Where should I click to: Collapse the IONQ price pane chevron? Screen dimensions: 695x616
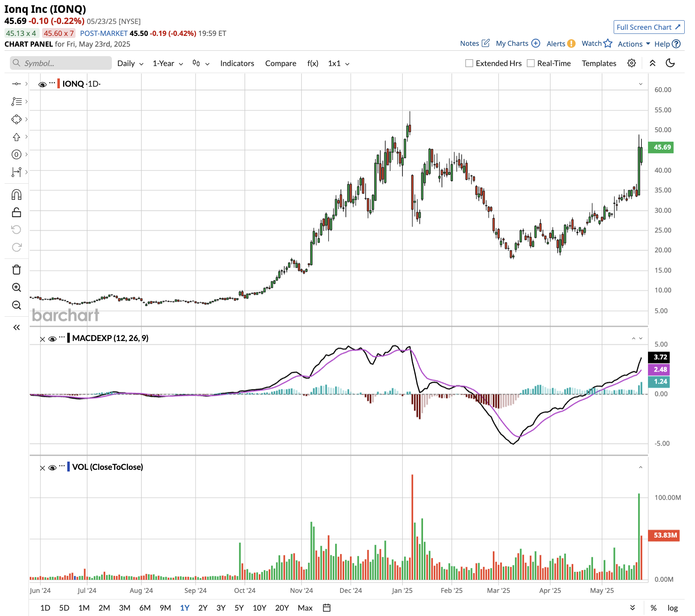(x=641, y=84)
